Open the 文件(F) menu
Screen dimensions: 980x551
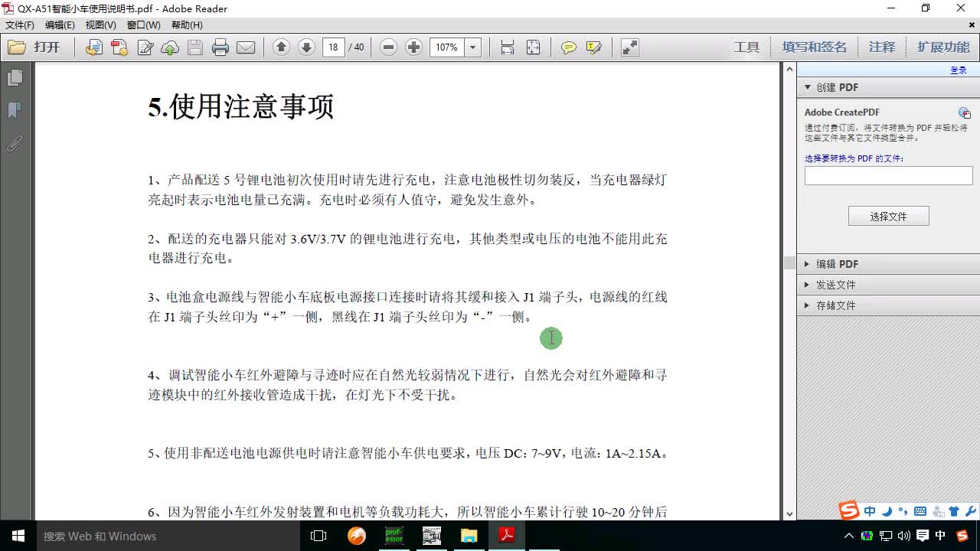pyautogui.click(x=20, y=25)
